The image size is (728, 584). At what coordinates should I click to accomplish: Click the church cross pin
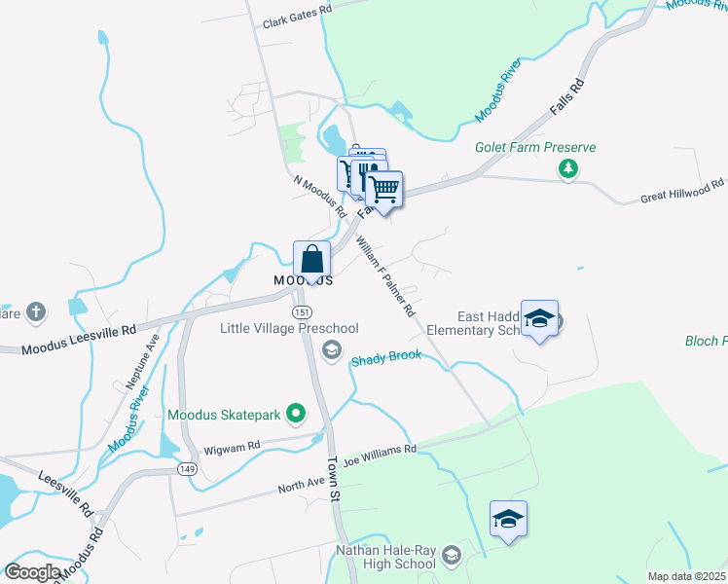[x=36, y=312]
